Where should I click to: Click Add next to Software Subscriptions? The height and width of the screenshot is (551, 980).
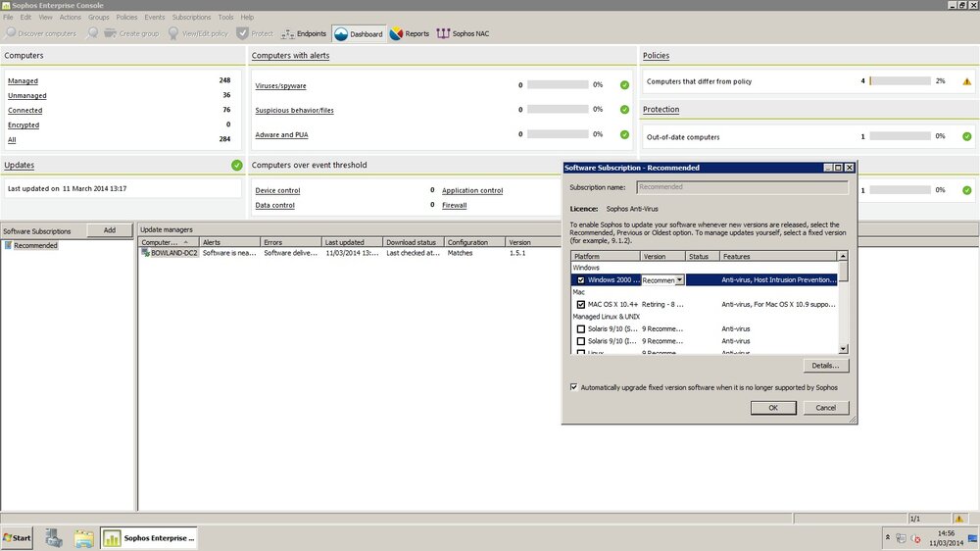point(110,230)
